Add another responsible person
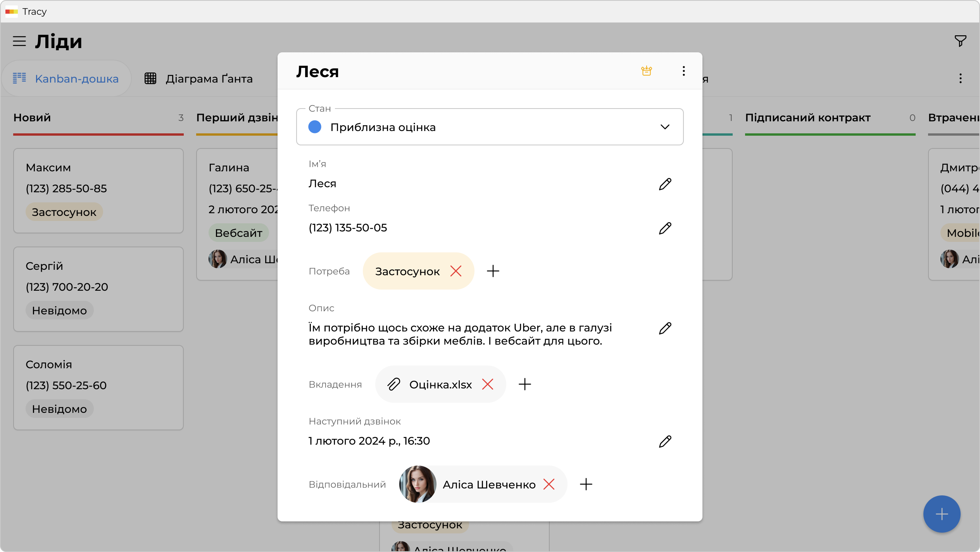This screenshot has height=552, width=980. 586,484
